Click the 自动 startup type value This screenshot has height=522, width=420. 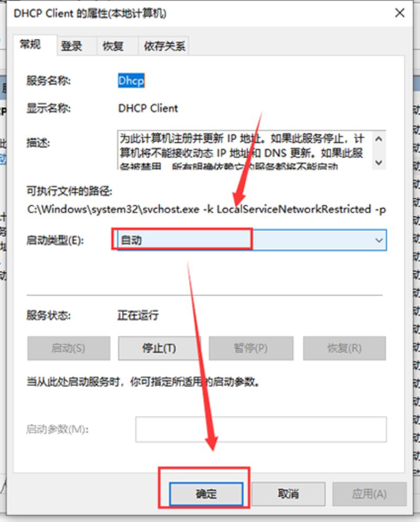pyautogui.click(x=131, y=240)
